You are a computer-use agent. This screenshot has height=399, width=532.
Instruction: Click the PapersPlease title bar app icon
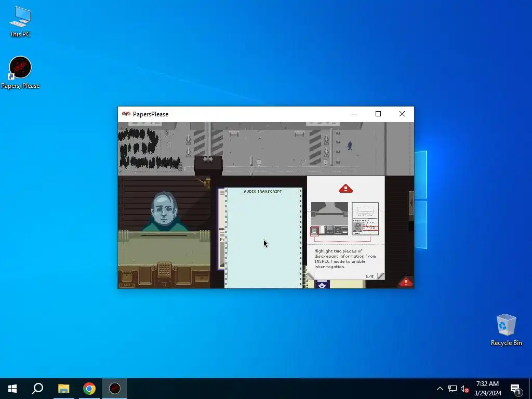(126, 114)
